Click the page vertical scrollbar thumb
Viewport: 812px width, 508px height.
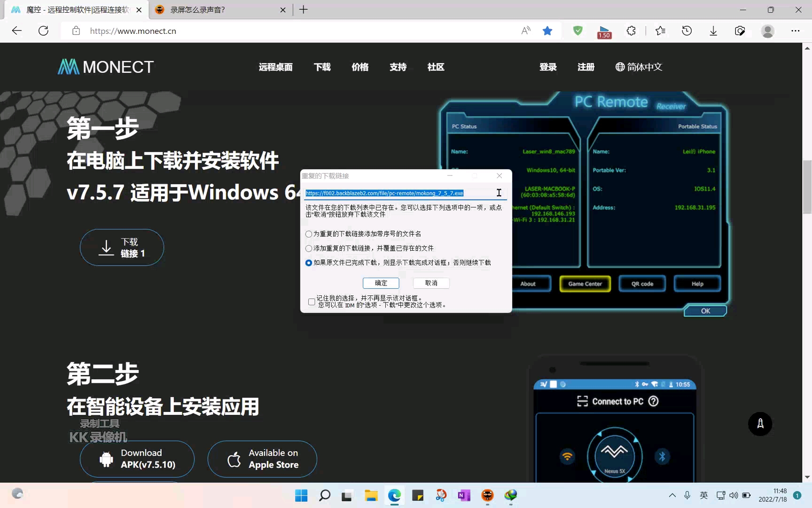point(807,187)
